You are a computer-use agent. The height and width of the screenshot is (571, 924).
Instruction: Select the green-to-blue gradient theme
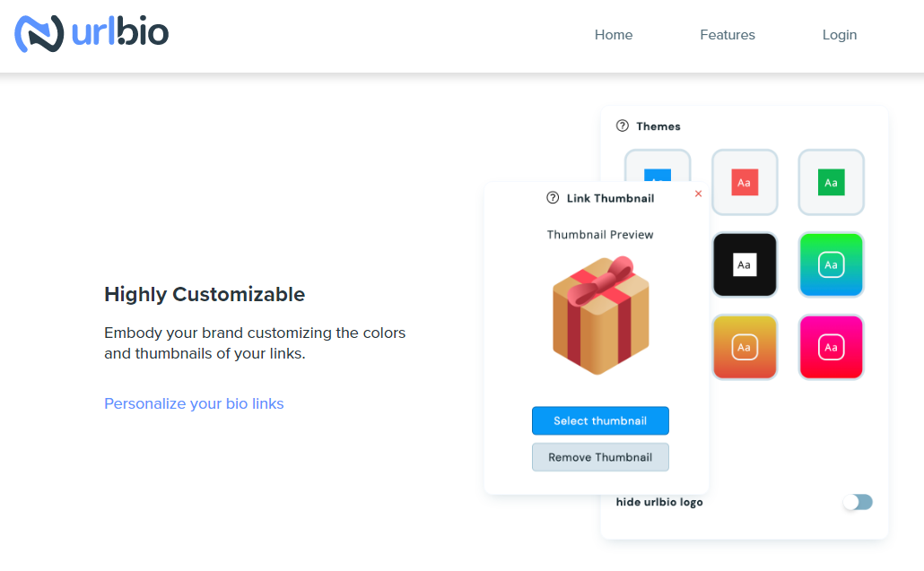tap(832, 264)
